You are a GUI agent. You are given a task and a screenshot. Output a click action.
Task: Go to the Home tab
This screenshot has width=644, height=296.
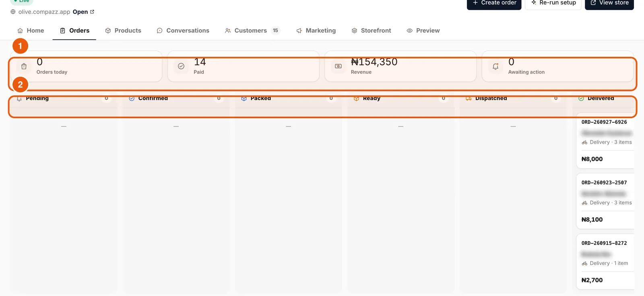(x=31, y=31)
